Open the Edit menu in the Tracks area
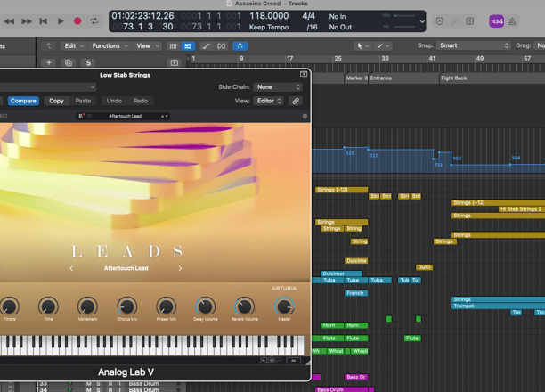This screenshot has height=392, width=545. (74, 46)
